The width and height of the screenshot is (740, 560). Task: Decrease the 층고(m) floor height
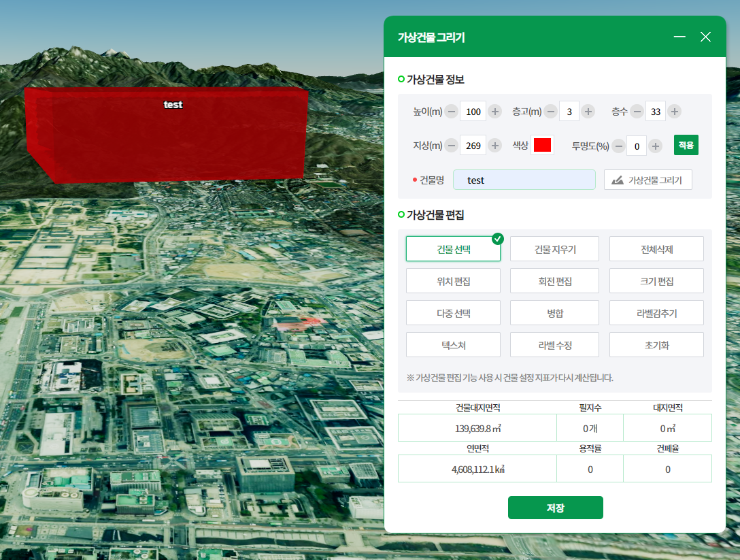click(550, 112)
